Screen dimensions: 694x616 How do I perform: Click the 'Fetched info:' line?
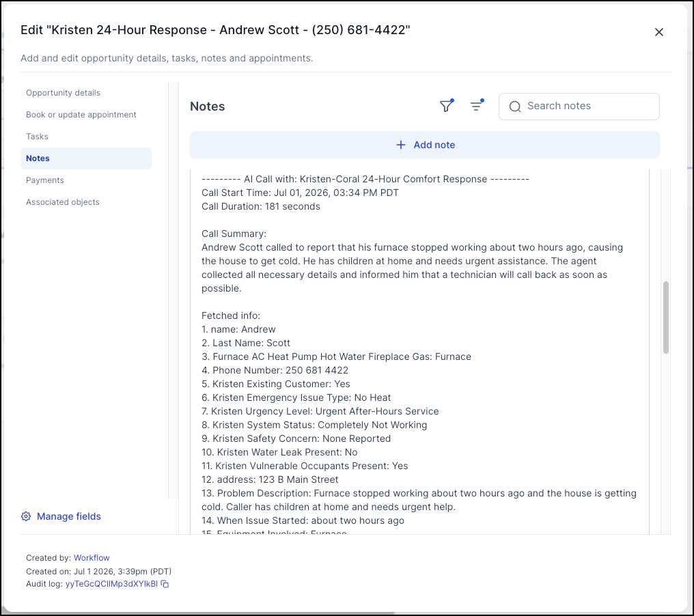pyautogui.click(x=231, y=316)
